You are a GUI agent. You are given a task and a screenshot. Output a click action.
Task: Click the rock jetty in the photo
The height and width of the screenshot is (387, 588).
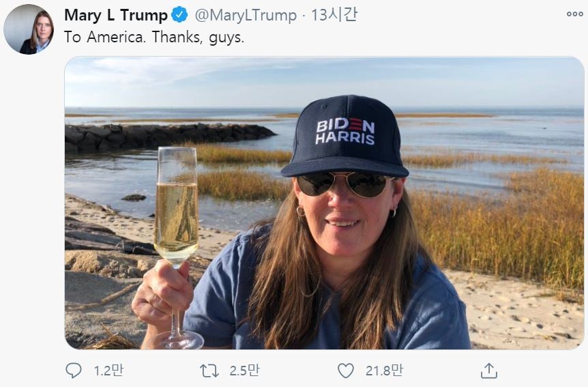click(x=164, y=135)
